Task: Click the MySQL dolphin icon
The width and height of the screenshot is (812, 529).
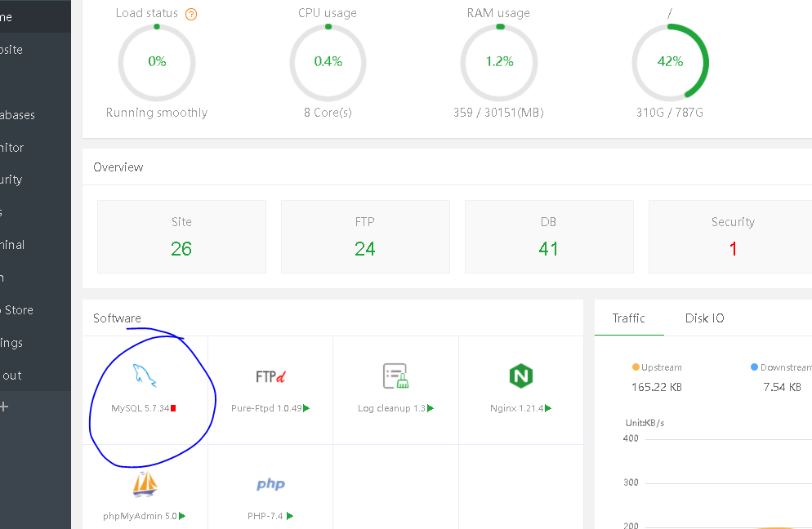Action: [145, 376]
